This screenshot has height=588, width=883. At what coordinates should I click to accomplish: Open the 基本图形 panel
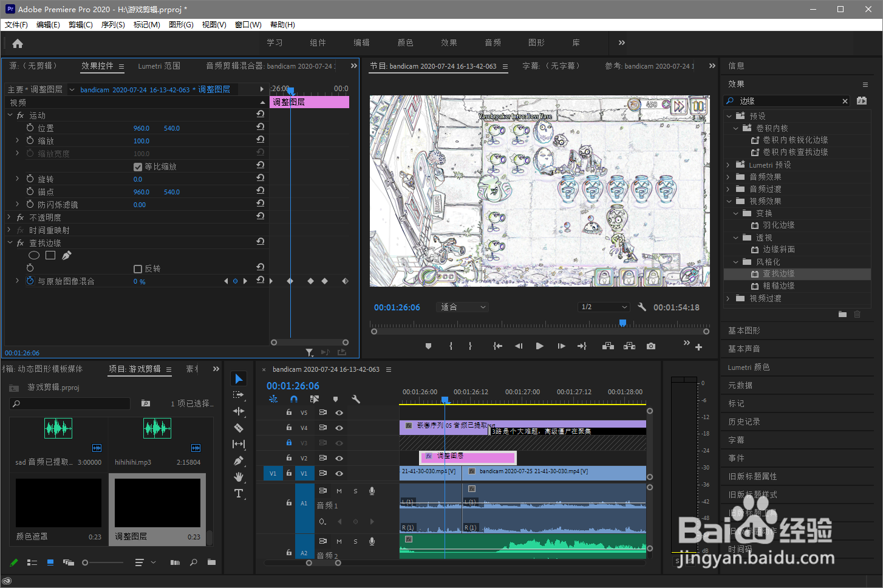[x=744, y=330]
